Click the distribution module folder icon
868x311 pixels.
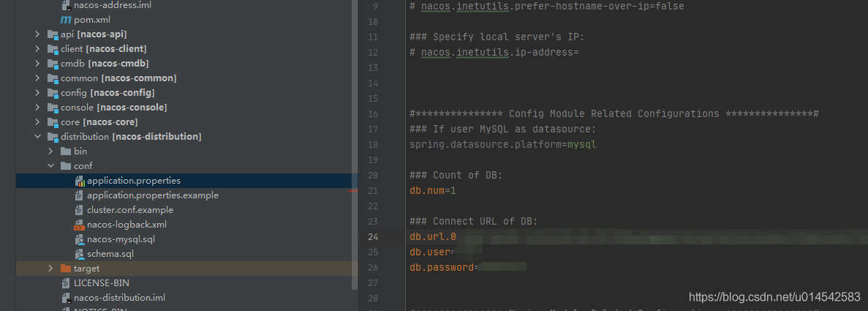click(x=53, y=136)
